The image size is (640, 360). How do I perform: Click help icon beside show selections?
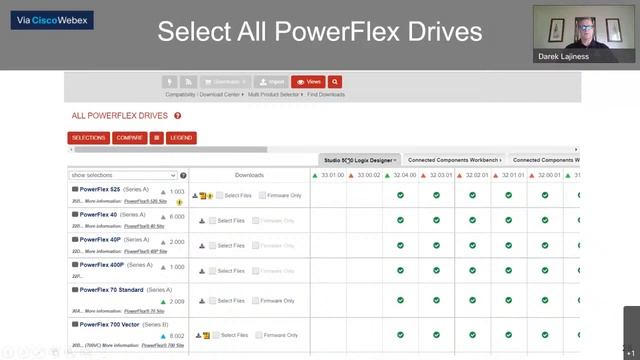click(183, 176)
